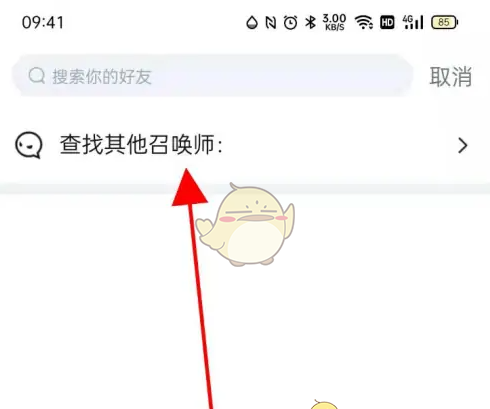Tap the alarm clock status icon
Screen dimensions: 490x409
pos(290,23)
